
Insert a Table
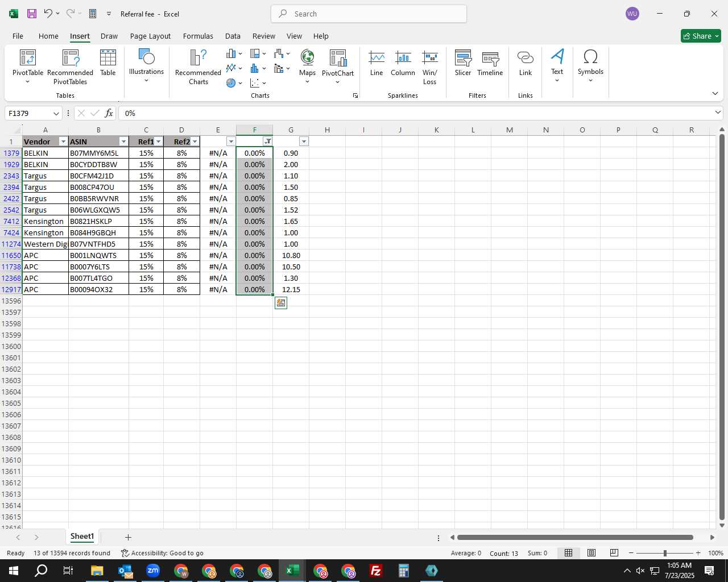point(108,63)
